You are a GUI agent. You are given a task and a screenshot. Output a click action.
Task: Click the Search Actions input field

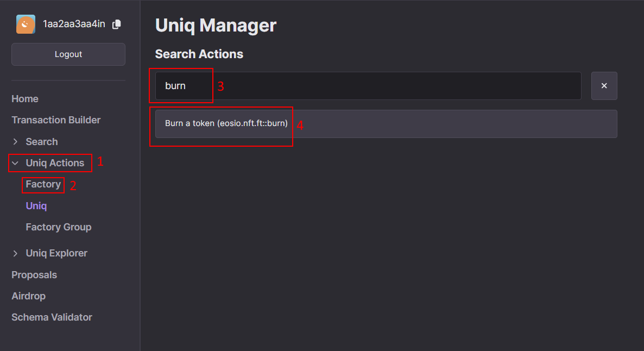368,86
